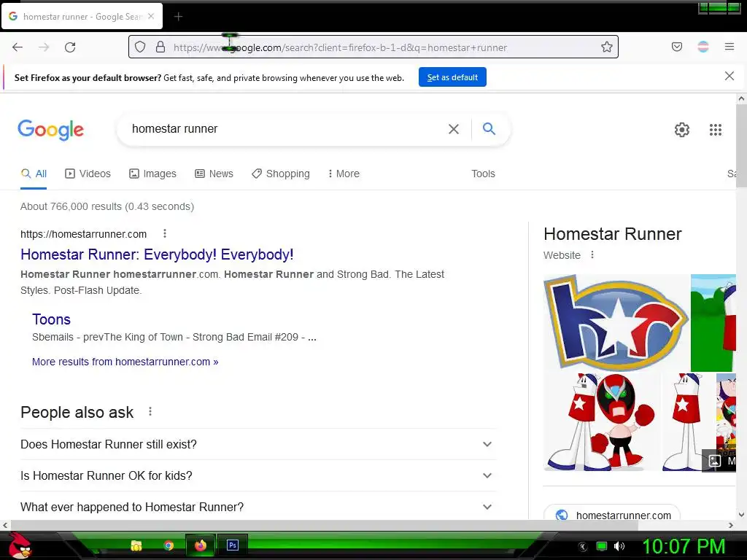Open the Angry Birds start button

pyautogui.click(x=20, y=545)
